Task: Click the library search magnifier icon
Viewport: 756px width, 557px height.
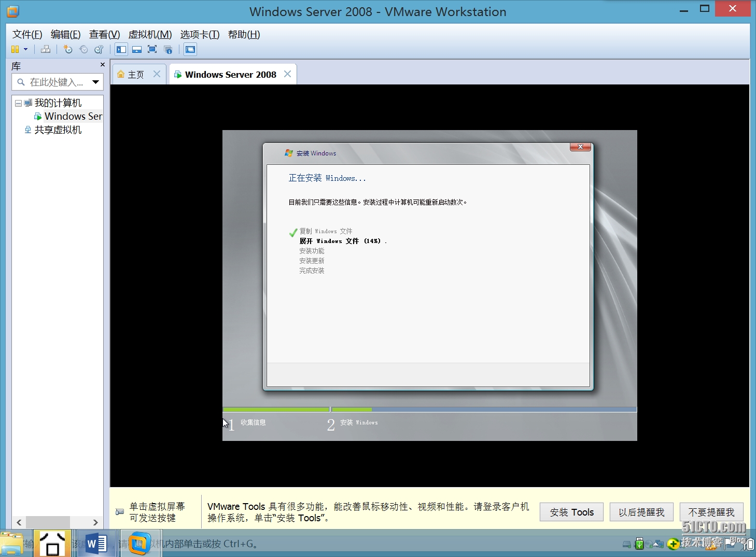Action: [21, 82]
